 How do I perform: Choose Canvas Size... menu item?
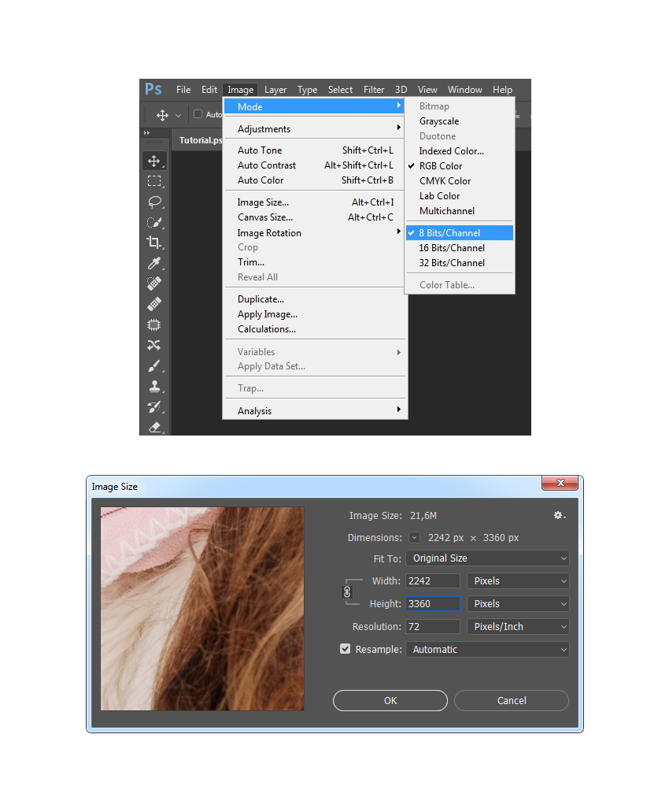[315, 217]
